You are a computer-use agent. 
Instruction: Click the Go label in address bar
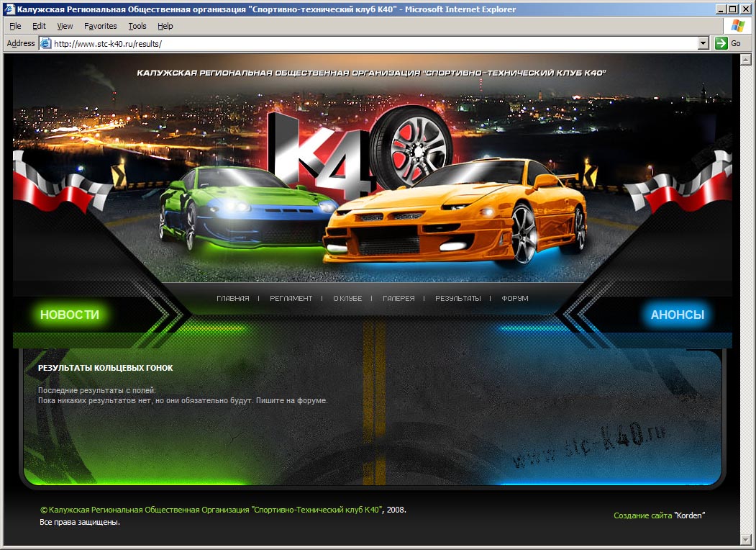click(x=735, y=43)
